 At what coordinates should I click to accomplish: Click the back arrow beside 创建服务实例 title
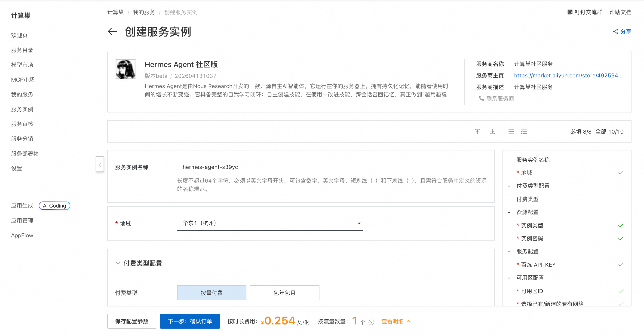click(x=112, y=31)
